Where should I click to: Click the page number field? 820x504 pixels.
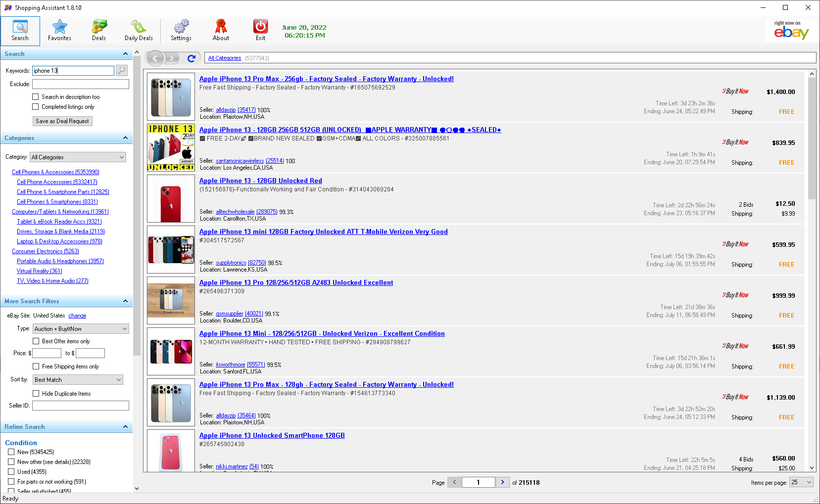click(x=479, y=482)
